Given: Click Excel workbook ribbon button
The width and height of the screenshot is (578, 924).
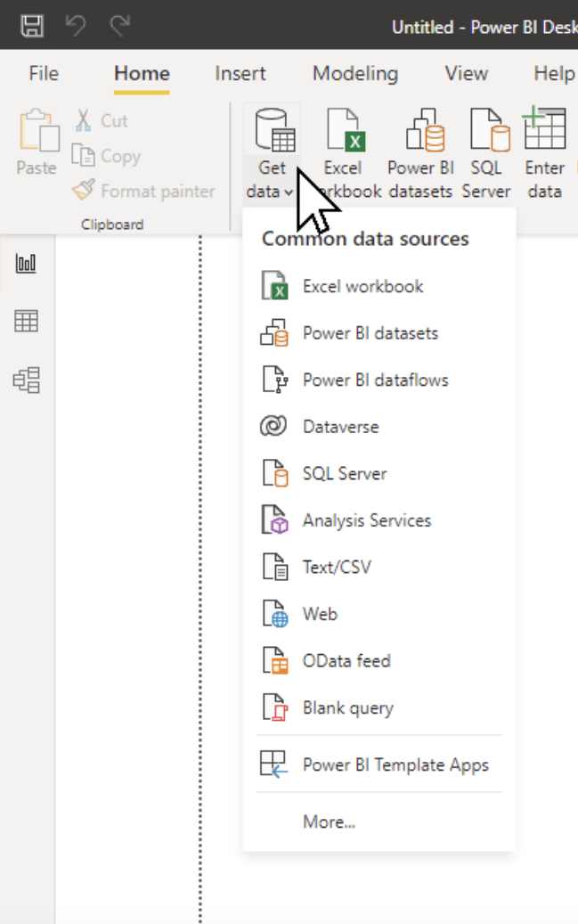Looking at the screenshot, I should [x=344, y=154].
